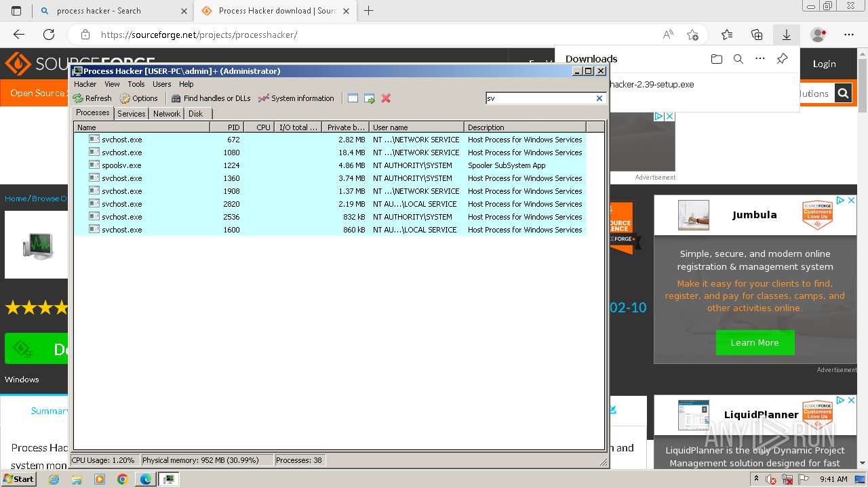
Task: Sort by the PID column header
Action: click(226, 127)
